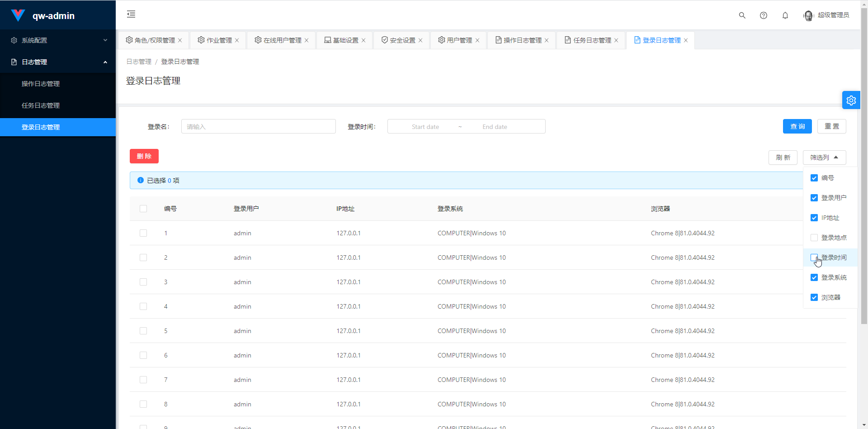Close the 安全设置 tab

pos(420,40)
